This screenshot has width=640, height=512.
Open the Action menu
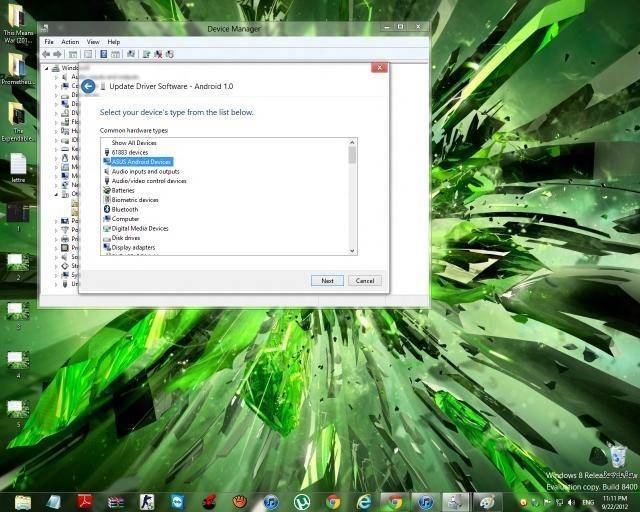click(70, 42)
